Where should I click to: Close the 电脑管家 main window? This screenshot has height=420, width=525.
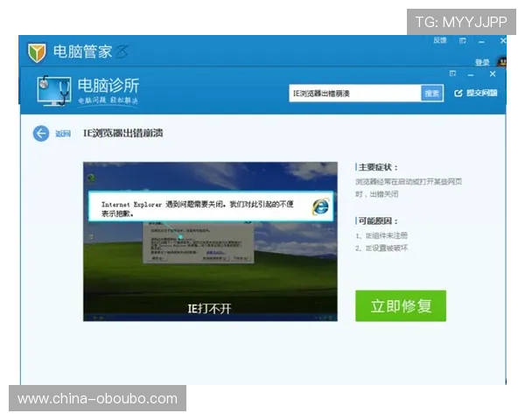pyautogui.click(x=503, y=41)
